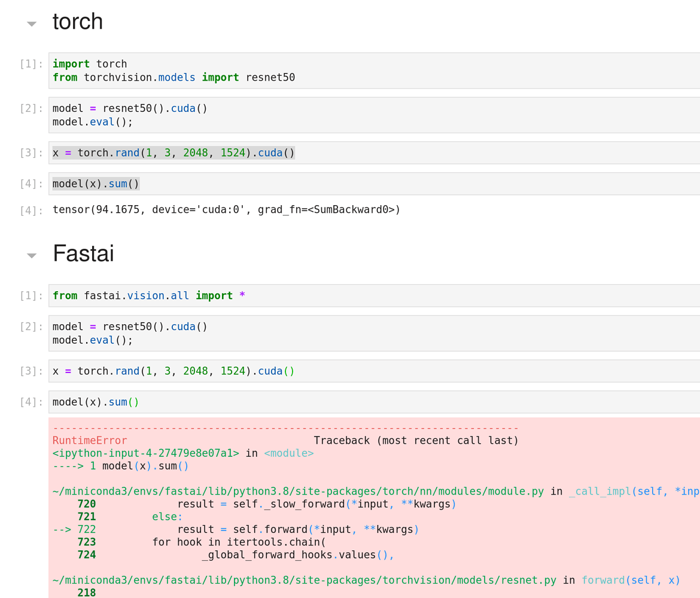700x598 pixels.
Task: Click the Fastai section heading
Action: (x=83, y=254)
